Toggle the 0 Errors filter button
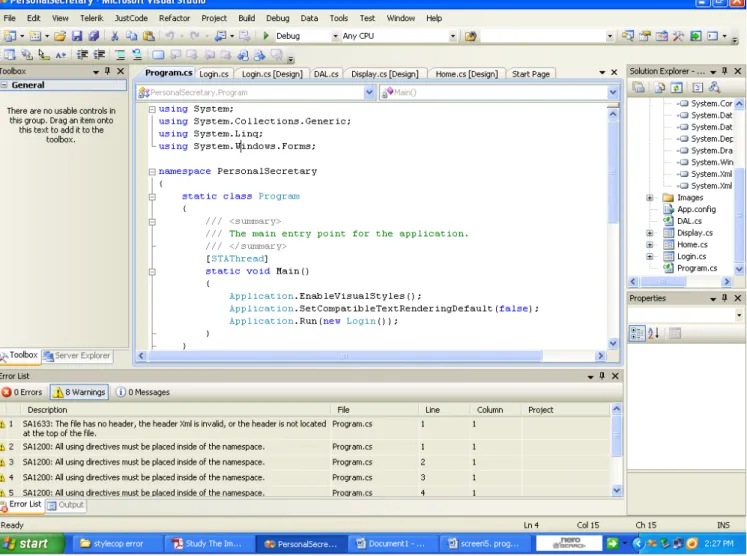Image resolution: width=747 pixels, height=556 pixels. click(x=22, y=392)
